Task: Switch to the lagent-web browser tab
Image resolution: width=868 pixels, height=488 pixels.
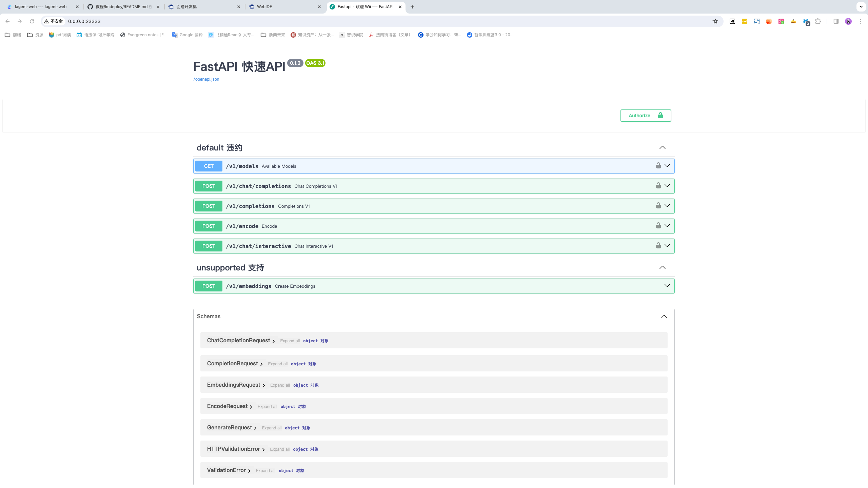Action: point(41,7)
